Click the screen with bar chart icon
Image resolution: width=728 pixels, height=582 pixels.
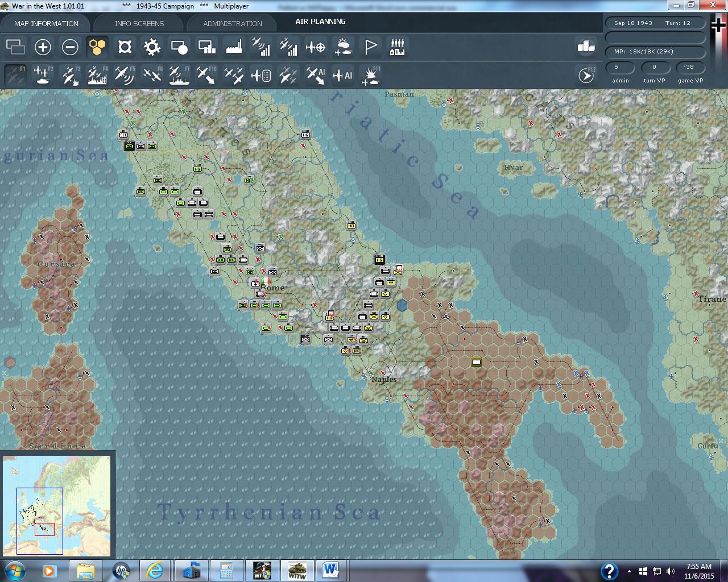point(206,47)
